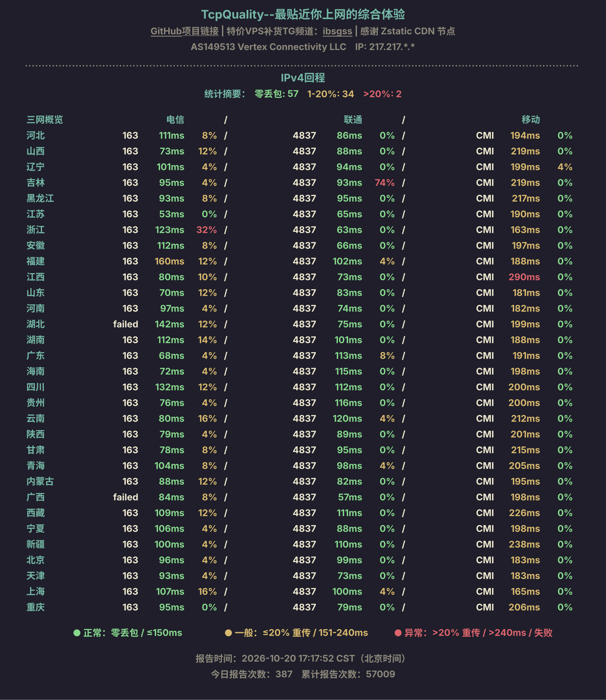Image resolution: width=606 pixels, height=700 pixels.
Task: Click 163 ASN in 海南 row
Action: point(130,371)
